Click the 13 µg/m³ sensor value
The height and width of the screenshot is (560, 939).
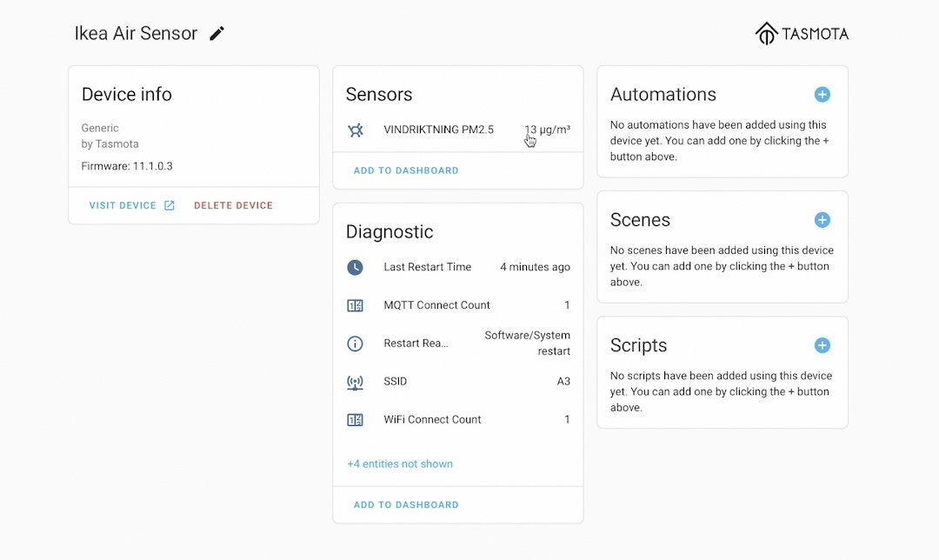tap(548, 130)
